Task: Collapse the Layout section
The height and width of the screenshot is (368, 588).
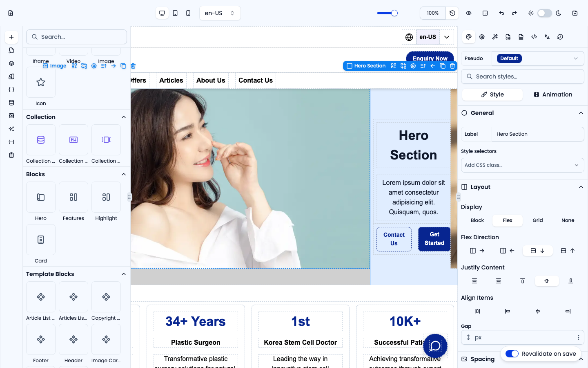Action: pos(581,187)
